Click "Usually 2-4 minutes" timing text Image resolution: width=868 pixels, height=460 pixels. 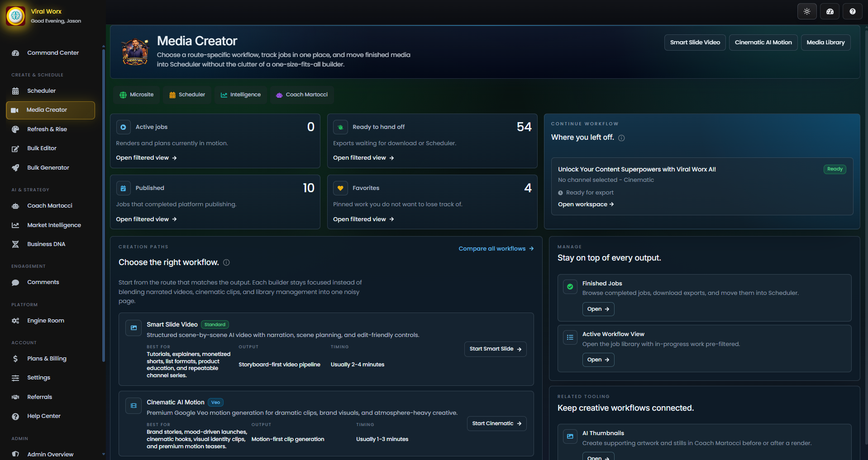[x=358, y=365]
